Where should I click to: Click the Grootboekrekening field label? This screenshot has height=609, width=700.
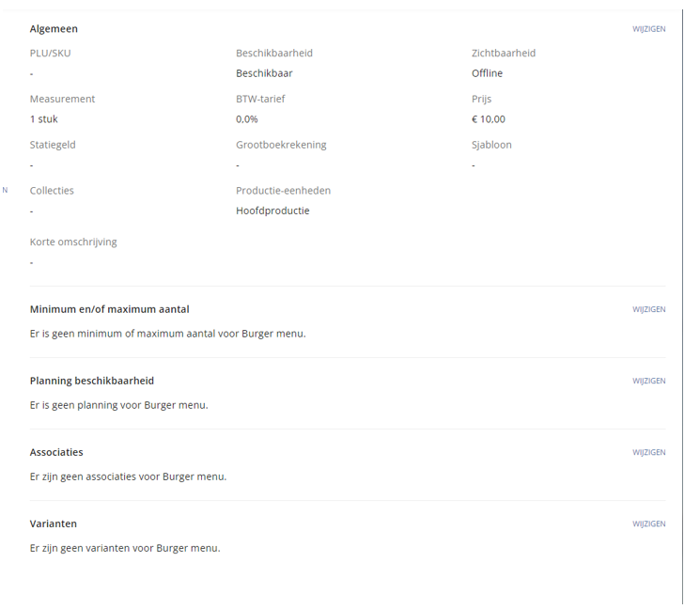click(281, 145)
